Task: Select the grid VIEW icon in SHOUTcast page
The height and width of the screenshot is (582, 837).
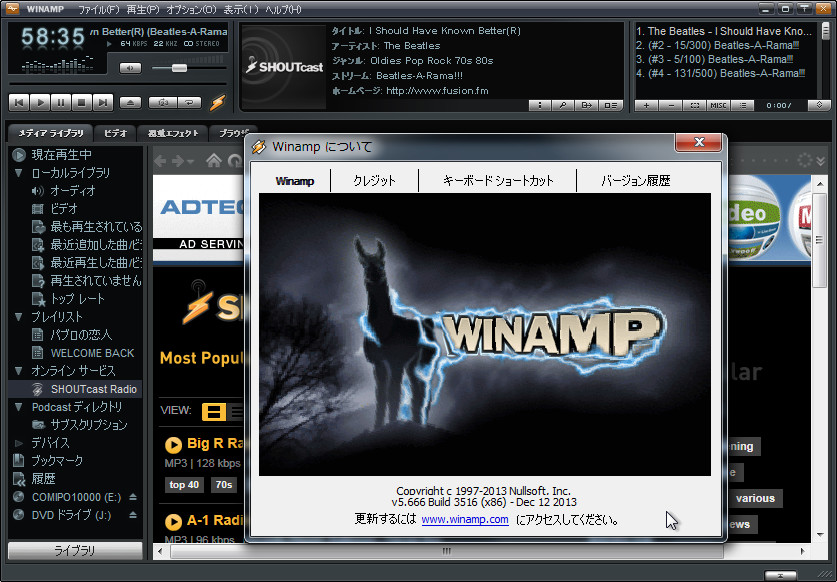Action: coord(212,411)
